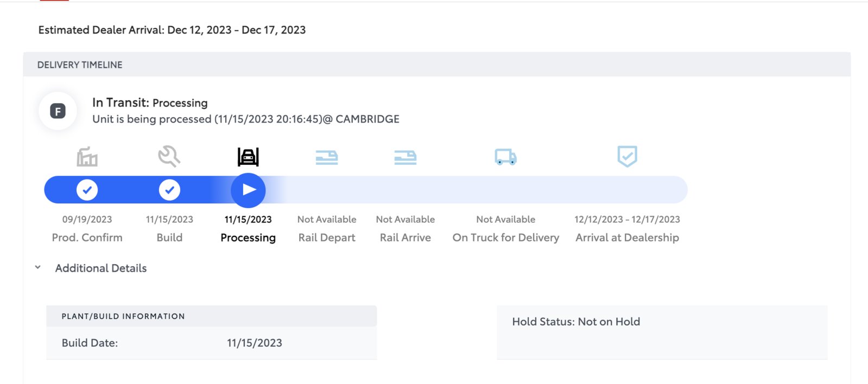868x384 pixels.
Task: Click the factory Prod. Confirm icon
Action: click(x=87, y=157)
